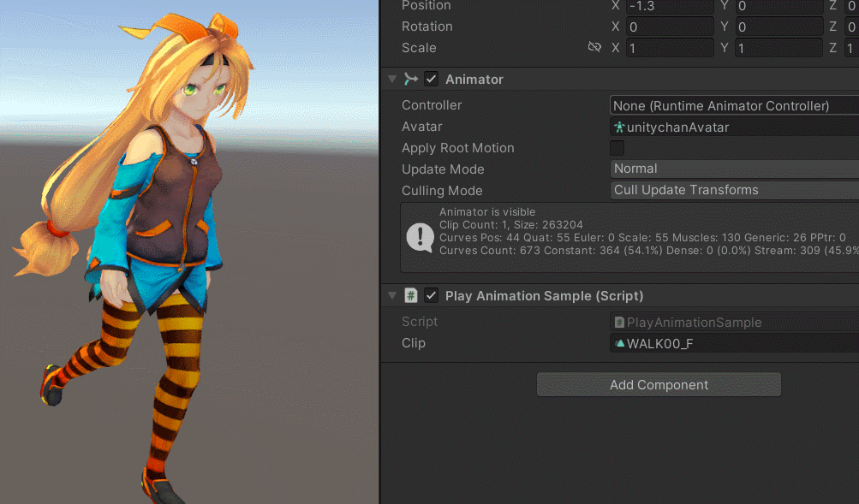Click the Apply Root Motion label
This screenshot has height=504, width=859.
[458, 148]
